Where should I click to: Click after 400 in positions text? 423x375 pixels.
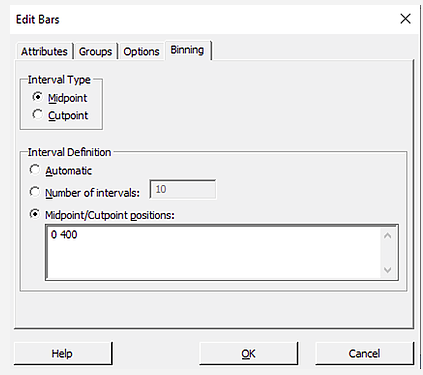[79, 235]
